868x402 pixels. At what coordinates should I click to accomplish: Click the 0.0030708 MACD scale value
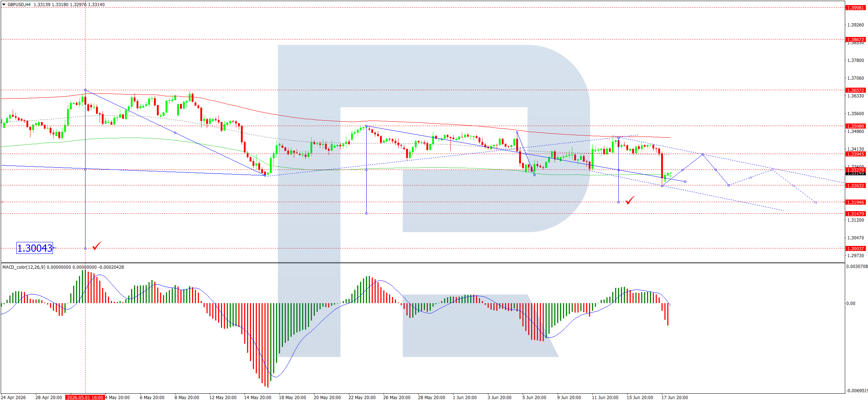(x=857, y=267)
